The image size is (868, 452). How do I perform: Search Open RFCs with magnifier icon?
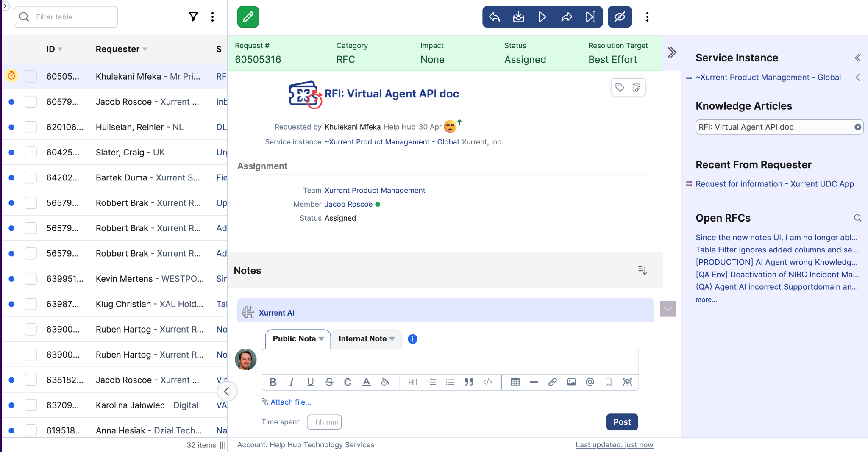pyautogui.click(x=857, y=218)
